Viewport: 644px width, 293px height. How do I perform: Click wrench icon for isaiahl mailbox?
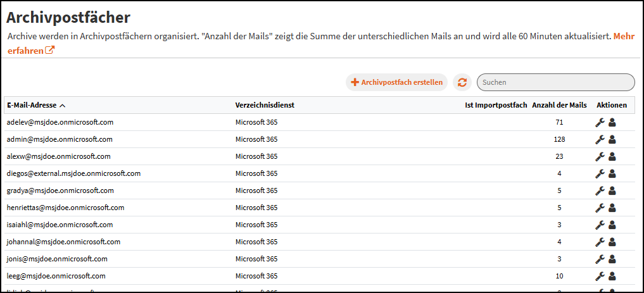pos(600,225)
